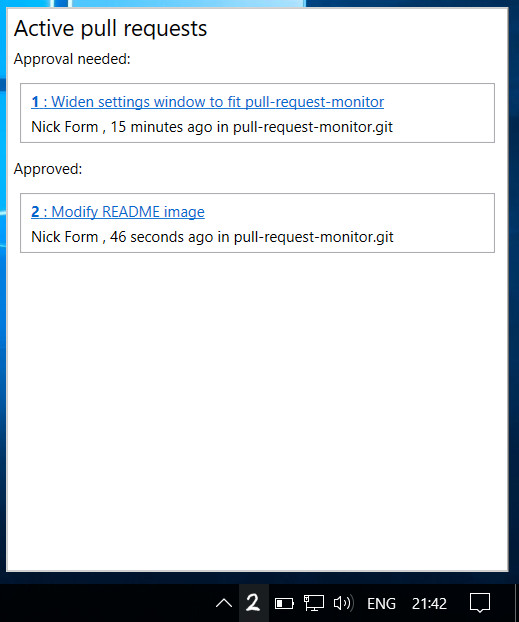
Task: Open battery status icon in tray
Action: (x=284, y=604)
